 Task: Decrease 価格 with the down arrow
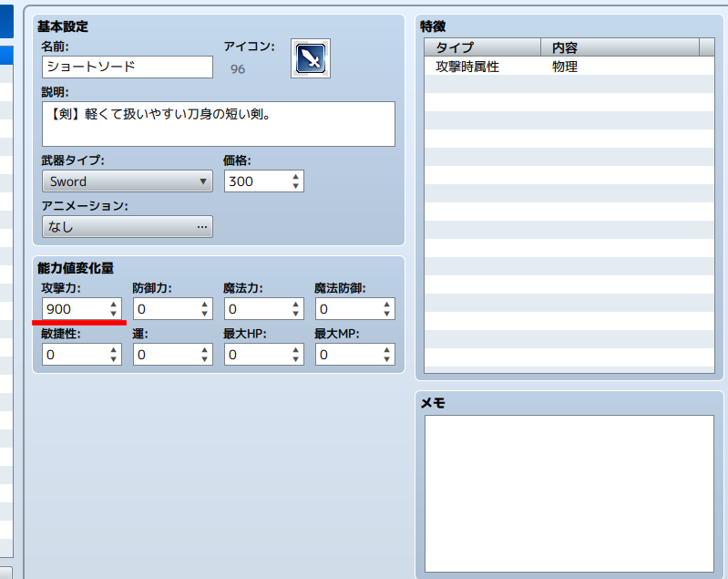tap(295, 187)
